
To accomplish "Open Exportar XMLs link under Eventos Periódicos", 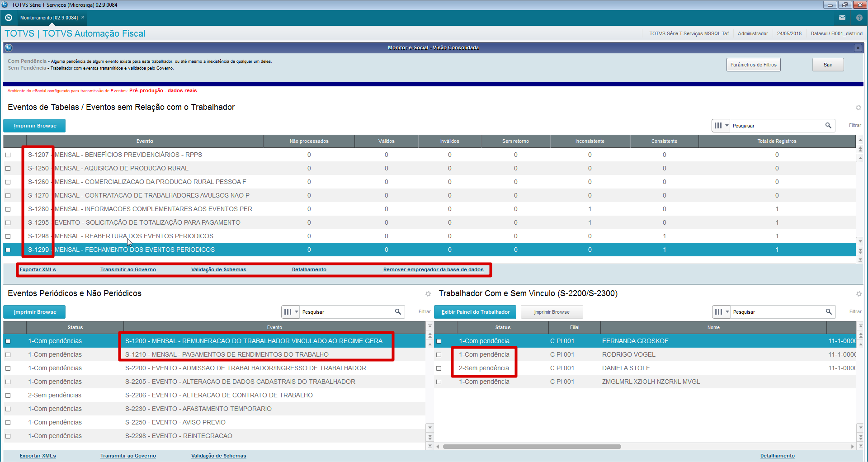I will 38,456.
